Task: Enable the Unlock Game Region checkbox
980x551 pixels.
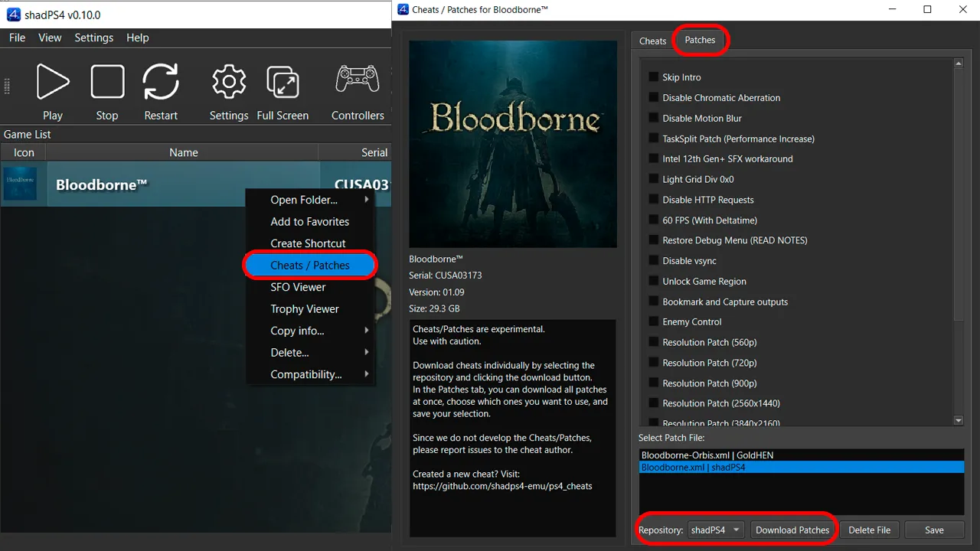Action: [654, 281]
